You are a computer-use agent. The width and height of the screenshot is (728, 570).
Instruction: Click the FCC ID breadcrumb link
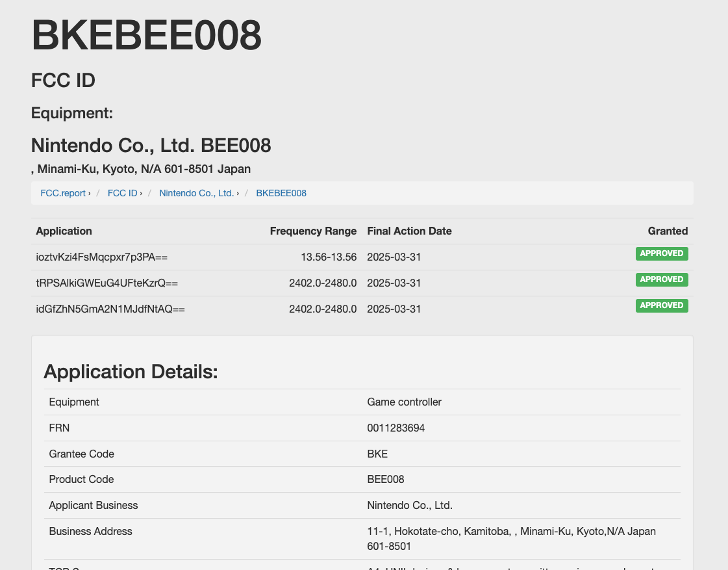123,193
